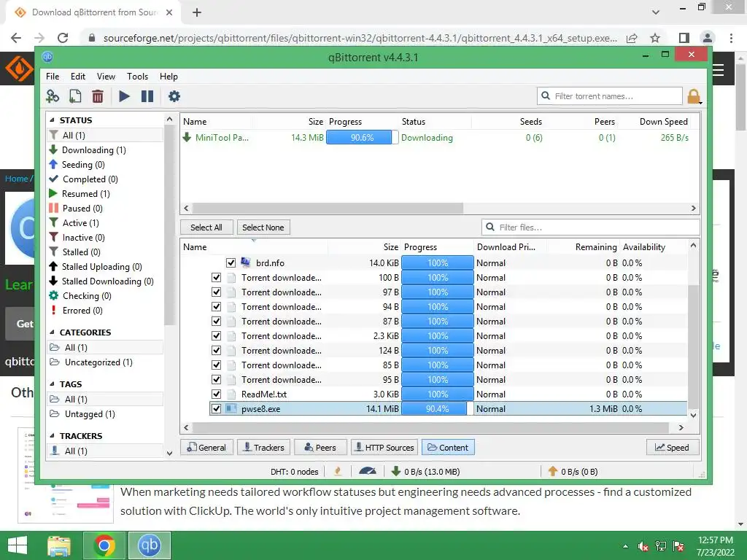
Task: Switch to the General tab
Action: (x=206, y=448)
